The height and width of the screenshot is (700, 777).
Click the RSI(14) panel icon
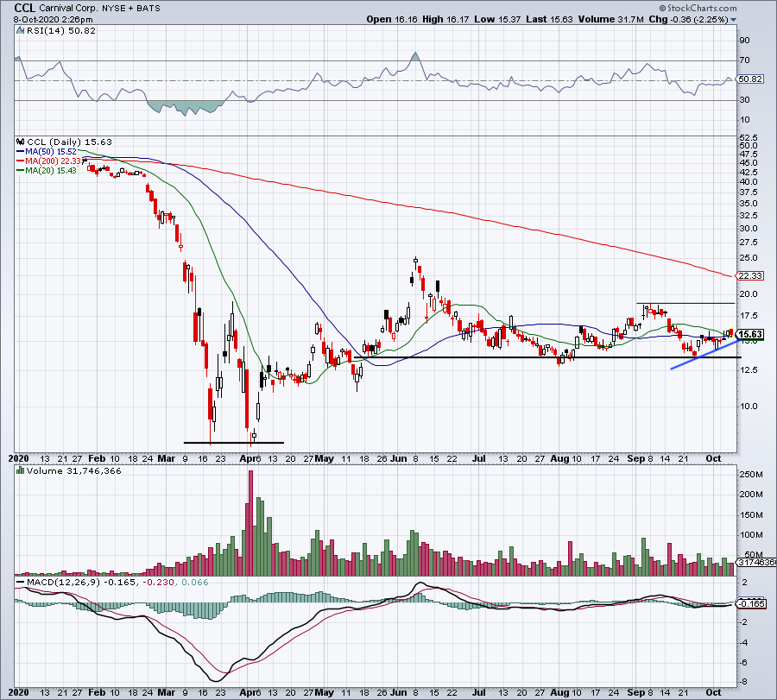click(x=21, y=30)
